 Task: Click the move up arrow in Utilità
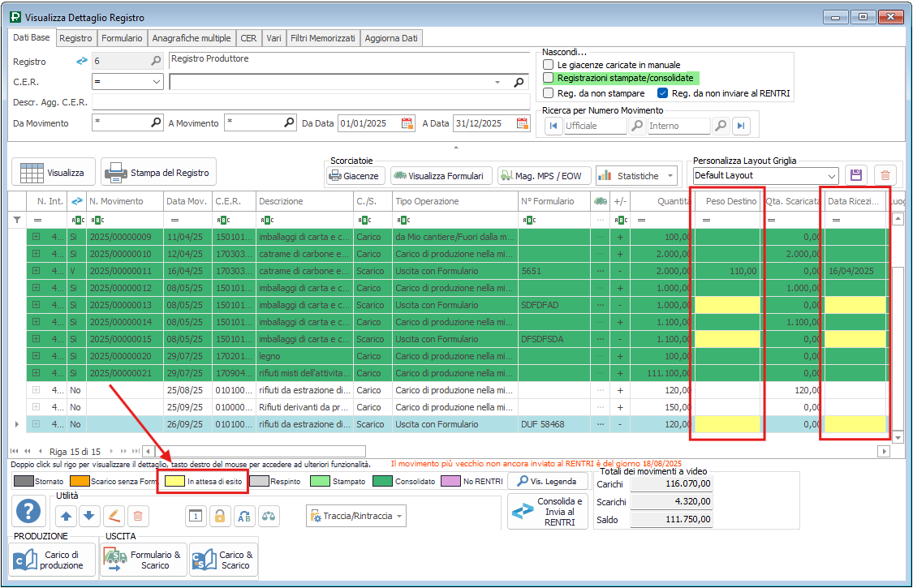(66, 516)
